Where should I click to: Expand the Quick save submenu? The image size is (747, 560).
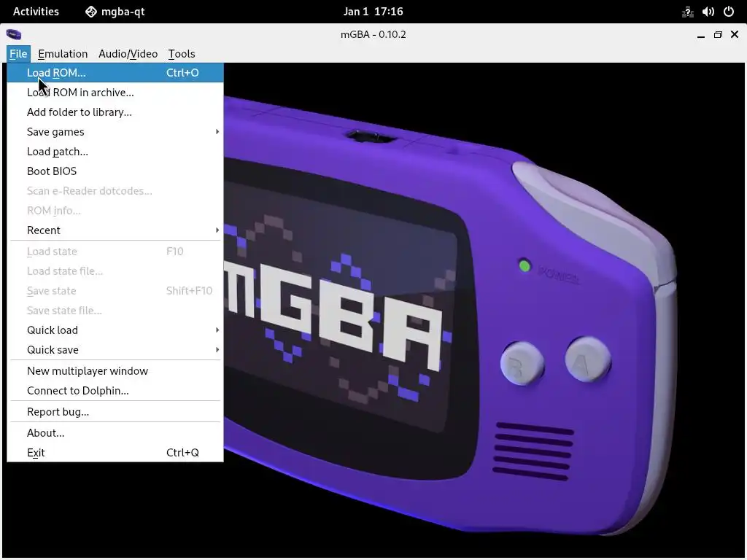pyautogui.click(x=115, y=349)
